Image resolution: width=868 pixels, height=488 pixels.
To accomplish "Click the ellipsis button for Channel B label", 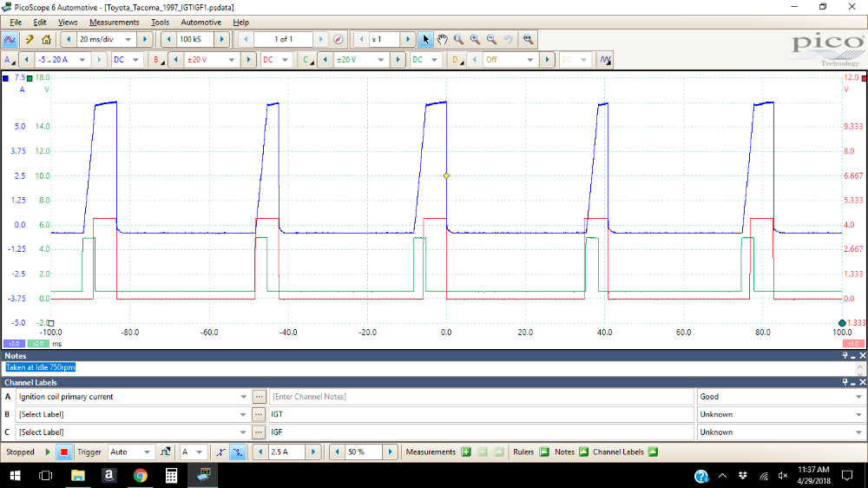I will click(259, 414).
